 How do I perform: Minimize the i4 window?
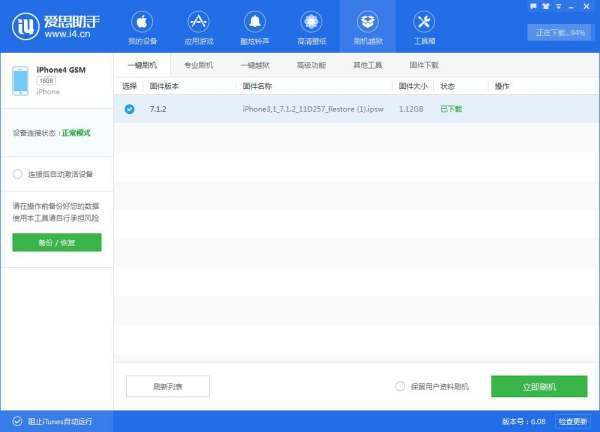[571, 7]
